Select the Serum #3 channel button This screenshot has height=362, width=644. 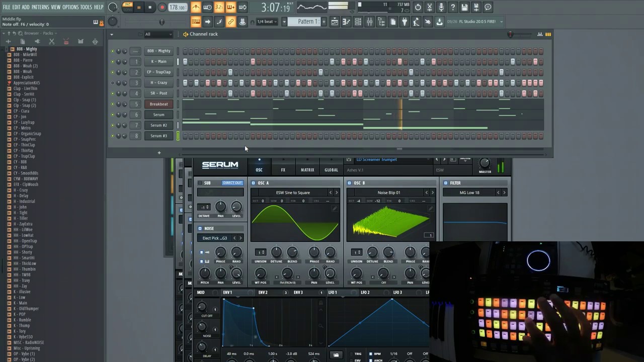click(x=158, y=136)
